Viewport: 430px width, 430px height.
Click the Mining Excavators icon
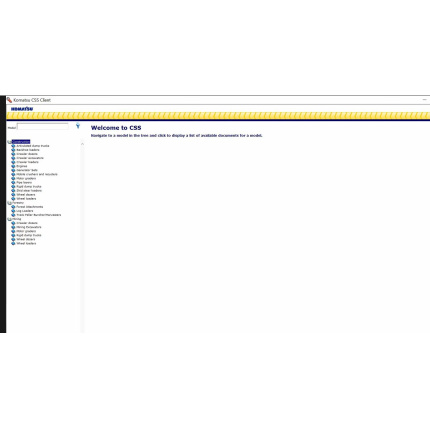click(13, 227)
